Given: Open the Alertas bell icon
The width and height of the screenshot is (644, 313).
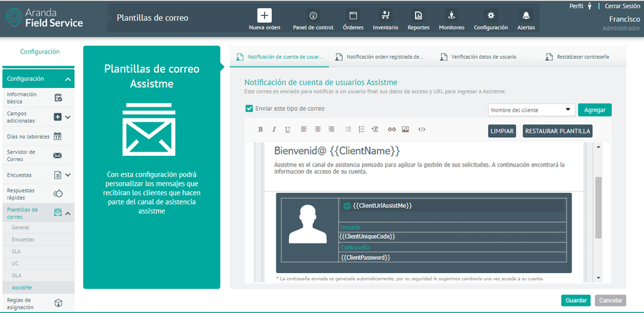Looking at the screenshot, I should click(526, 16).
